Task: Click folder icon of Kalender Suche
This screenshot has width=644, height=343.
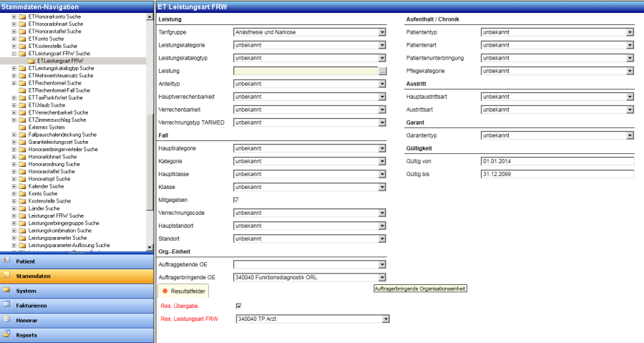Action: [22, 186]
